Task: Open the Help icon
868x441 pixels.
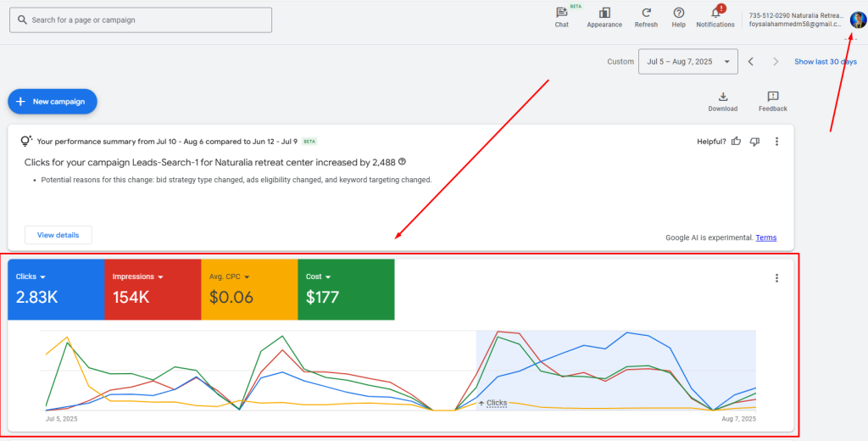Action: coord(678,13)
